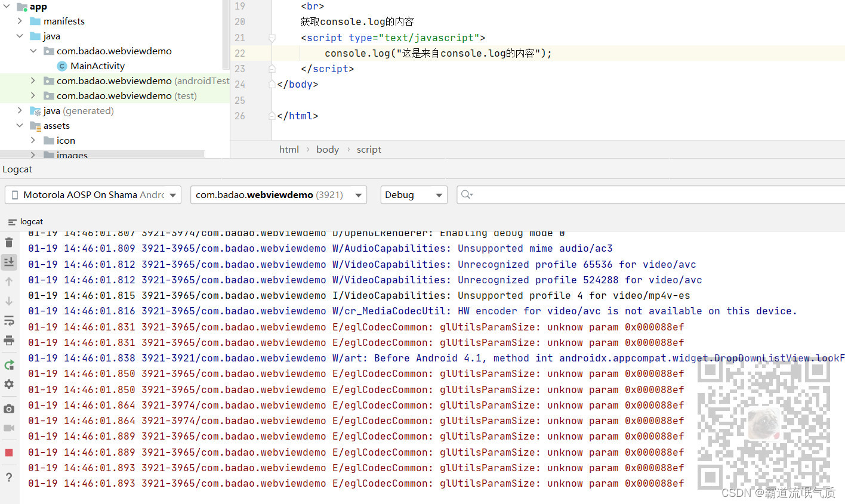Toggle the screen record control

8,428
